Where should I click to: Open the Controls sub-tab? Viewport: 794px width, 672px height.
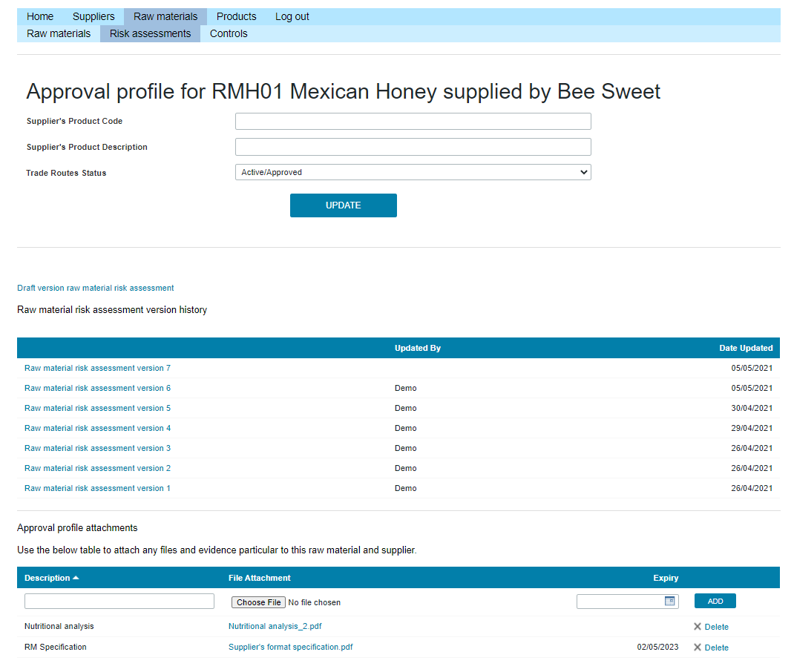click(x=229, y=33)
